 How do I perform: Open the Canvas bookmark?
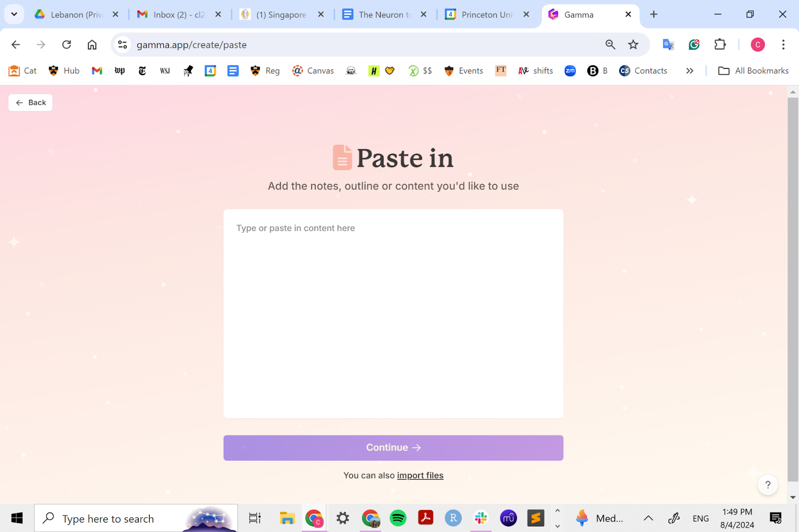tap(313, 71)
